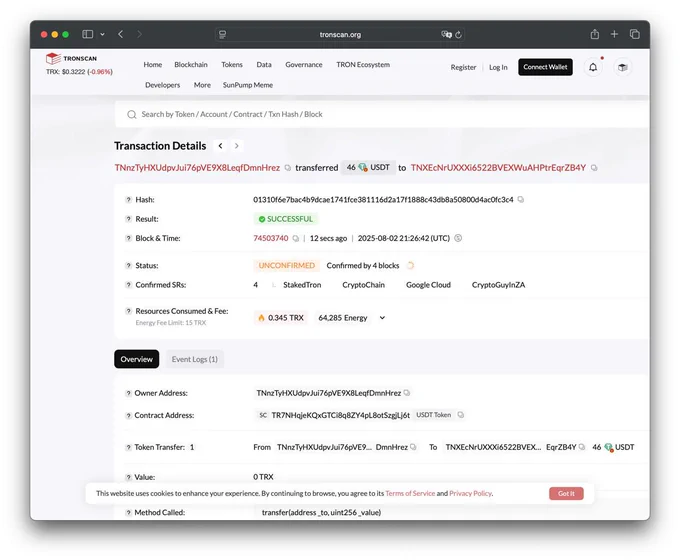Click the Log In link

pos(498,67)
